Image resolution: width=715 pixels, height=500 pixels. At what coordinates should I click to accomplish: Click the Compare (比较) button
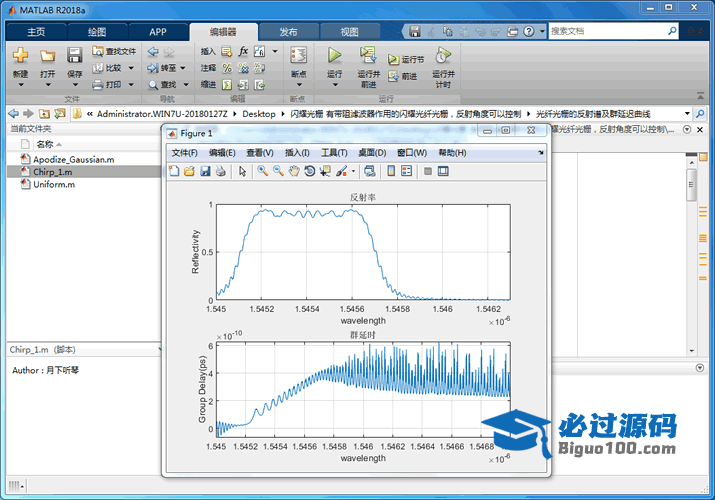tap(108, 68)
